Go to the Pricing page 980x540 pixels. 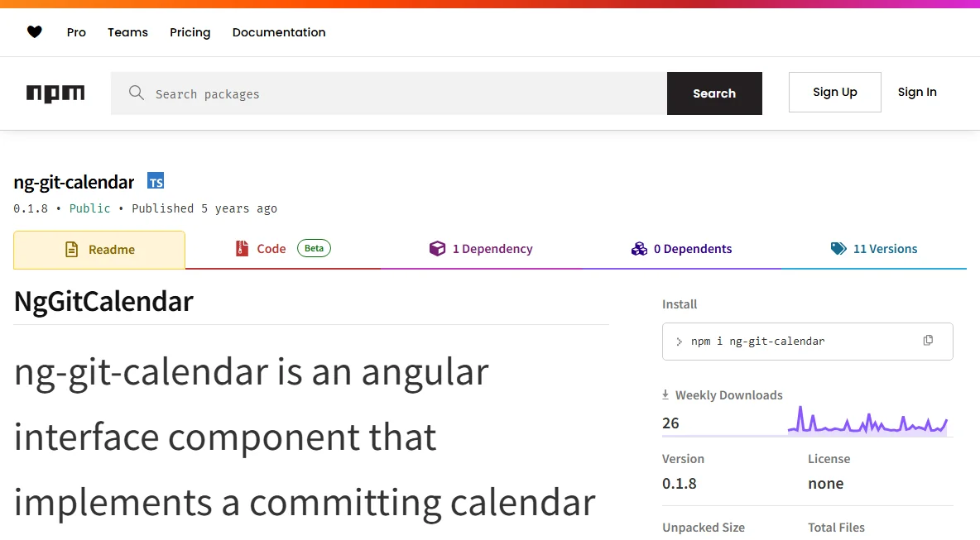(x=190, y=32)
